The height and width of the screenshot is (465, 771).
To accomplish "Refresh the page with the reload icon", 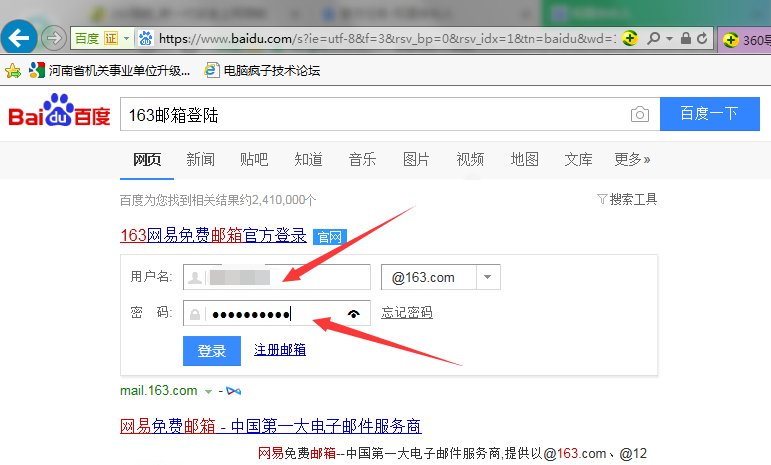I will 702,38.
